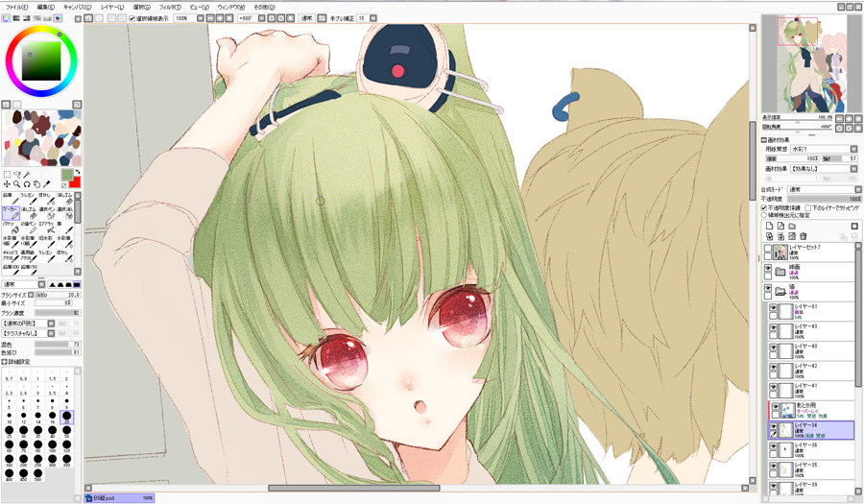This screenshot has width=864, height=504.
Task: Choose the 消しゴム eraser in top brush row
Action: (65, 199)
